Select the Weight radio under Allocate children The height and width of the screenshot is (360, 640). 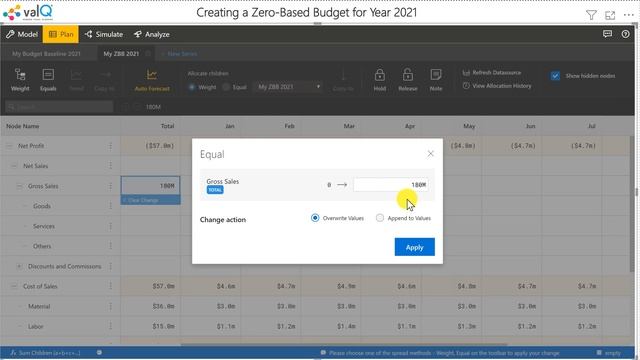point(191,87)
